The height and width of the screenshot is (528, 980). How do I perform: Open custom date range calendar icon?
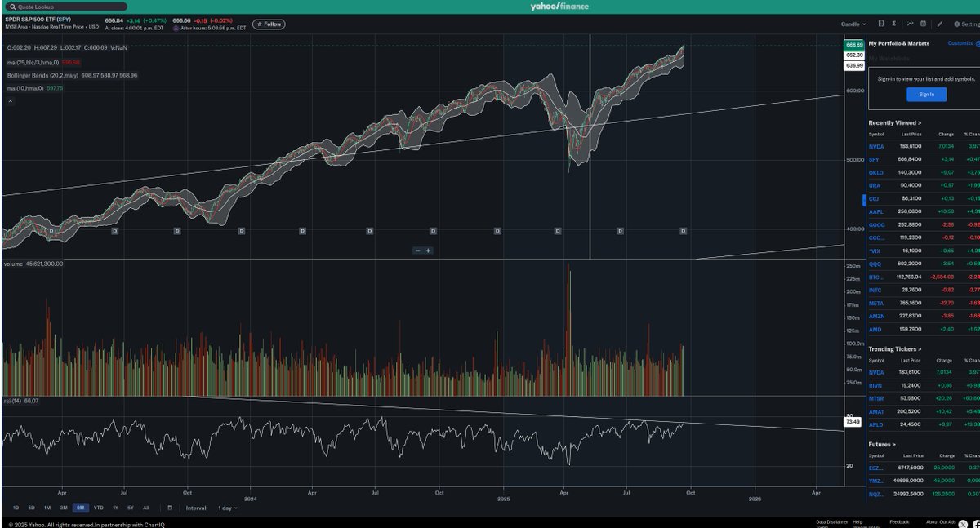170,508
